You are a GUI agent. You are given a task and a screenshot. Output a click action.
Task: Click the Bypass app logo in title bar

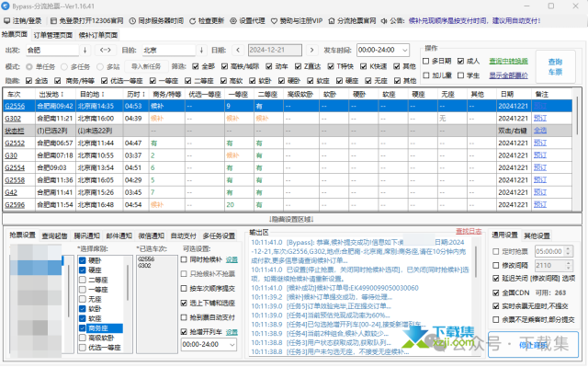[x=6, y=6]
